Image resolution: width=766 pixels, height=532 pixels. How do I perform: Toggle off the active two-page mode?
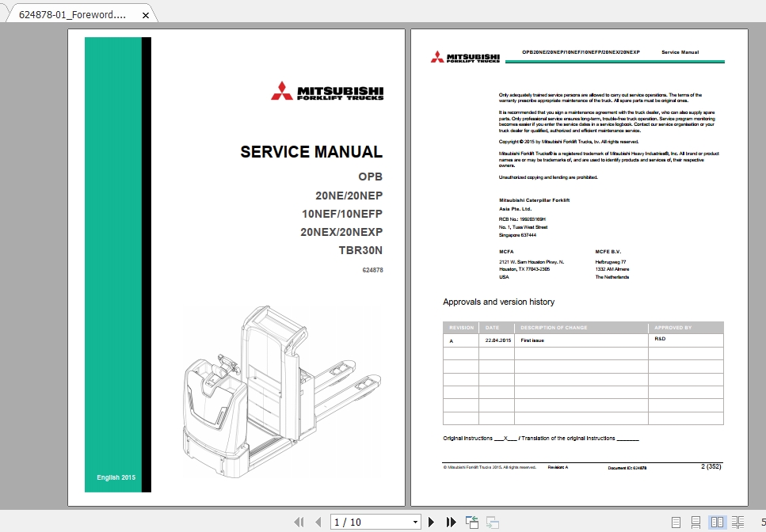[718, 522]
